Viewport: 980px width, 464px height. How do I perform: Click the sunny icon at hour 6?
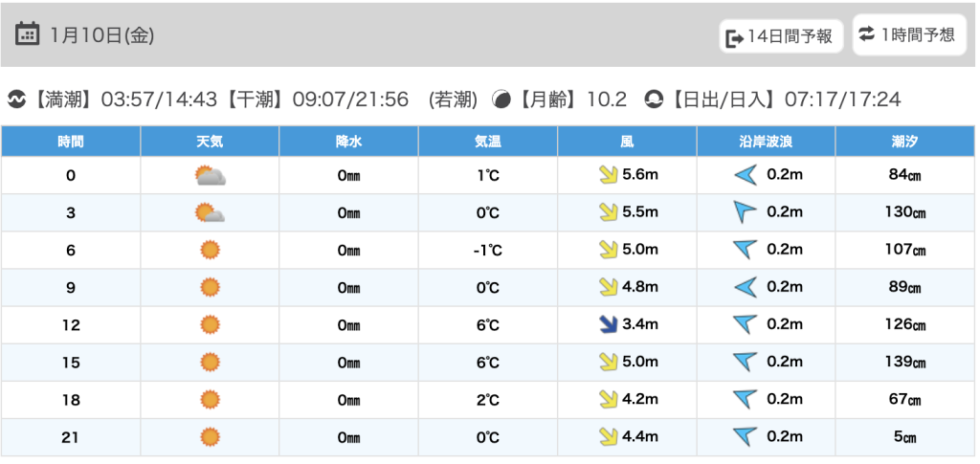(210, 250)
